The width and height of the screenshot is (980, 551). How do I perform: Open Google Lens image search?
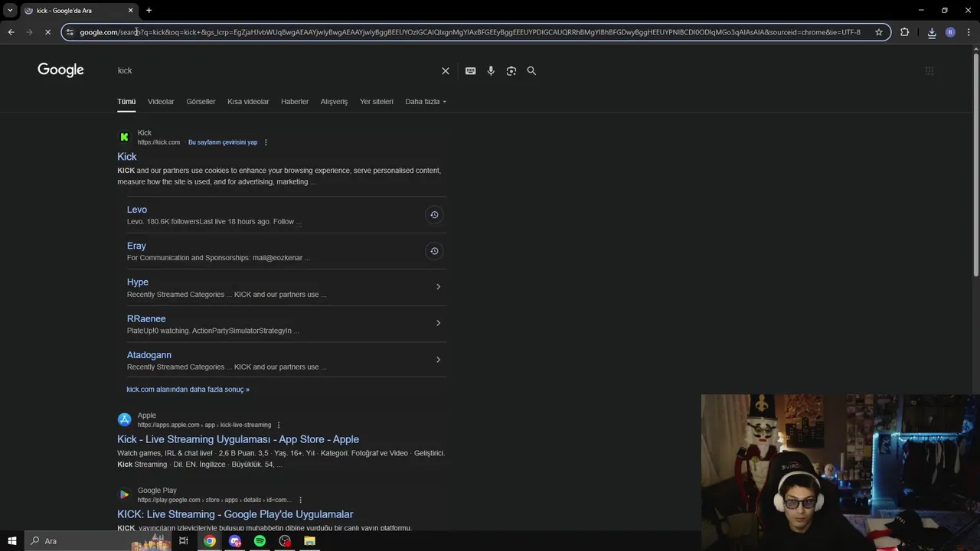[511, 70]
